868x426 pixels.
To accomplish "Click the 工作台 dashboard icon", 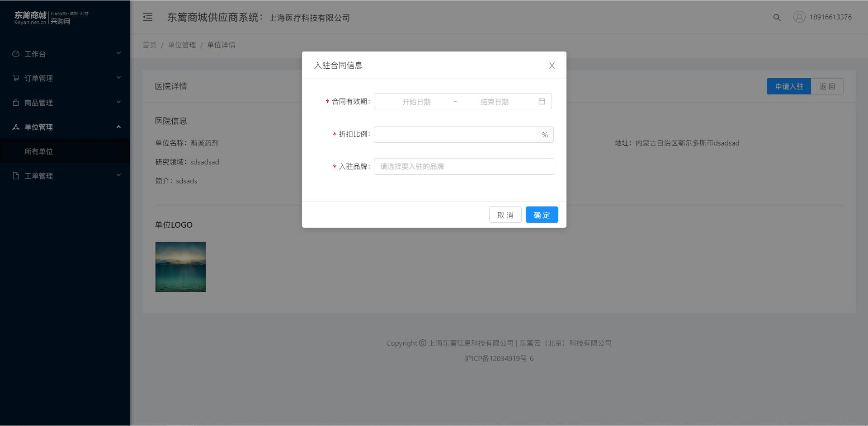I will tap(16, 54).
